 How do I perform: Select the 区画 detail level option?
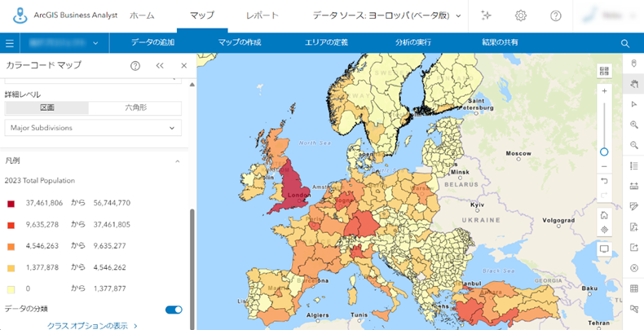pos(46,108)
